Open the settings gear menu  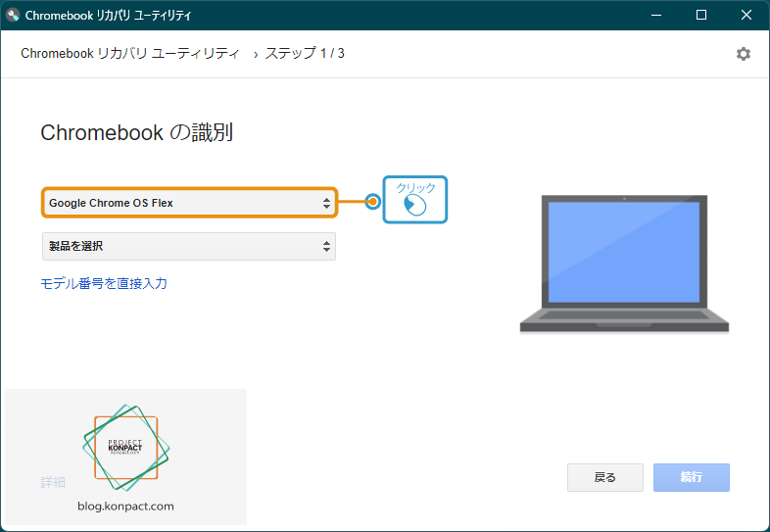coord(743,54)
